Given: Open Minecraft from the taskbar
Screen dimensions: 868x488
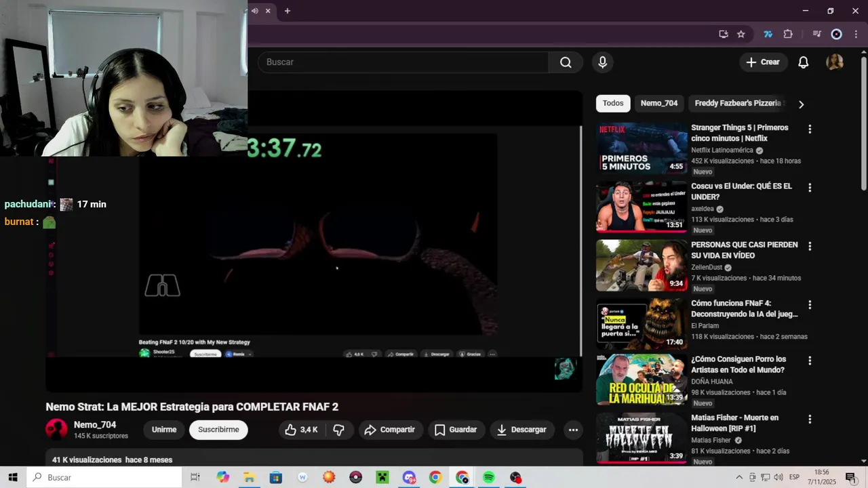Looking at the screenshot, I should click(x=382, y=478).
